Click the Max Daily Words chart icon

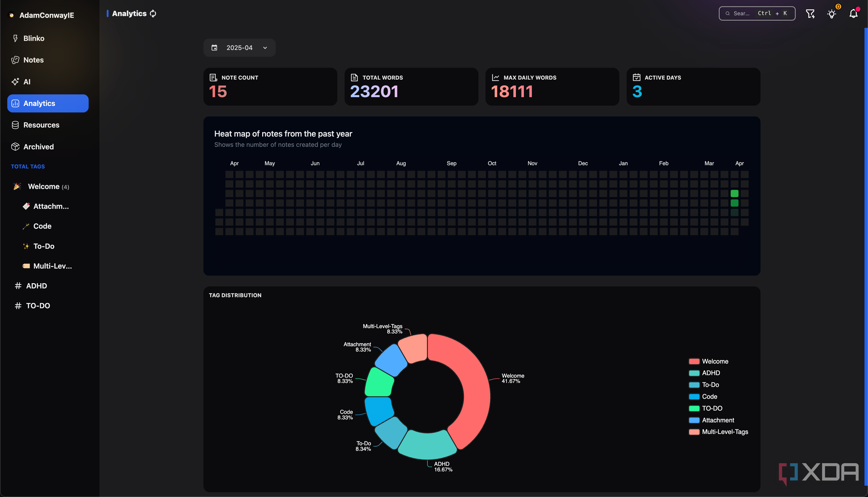coord(496,78)
